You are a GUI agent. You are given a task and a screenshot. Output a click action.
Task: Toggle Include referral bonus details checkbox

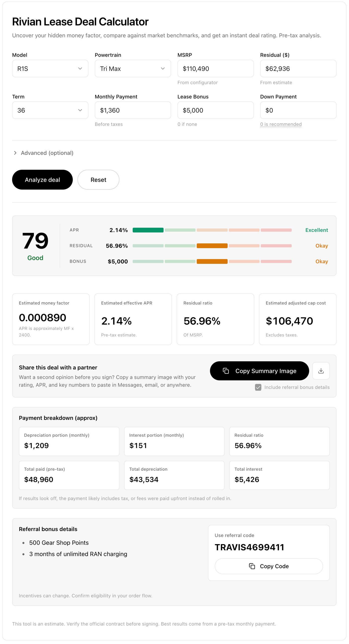(258, 387)
